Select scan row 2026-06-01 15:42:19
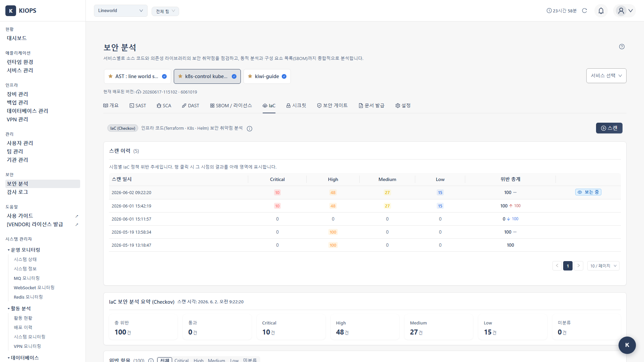 click(365, 206)
